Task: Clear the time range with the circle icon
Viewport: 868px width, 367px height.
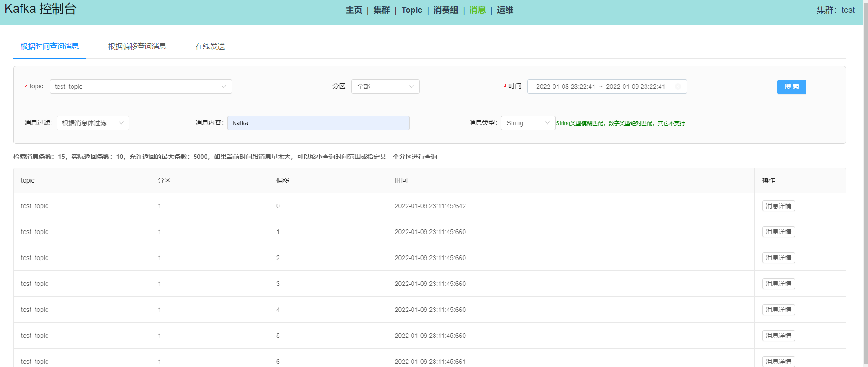Action: pos(677,87)
